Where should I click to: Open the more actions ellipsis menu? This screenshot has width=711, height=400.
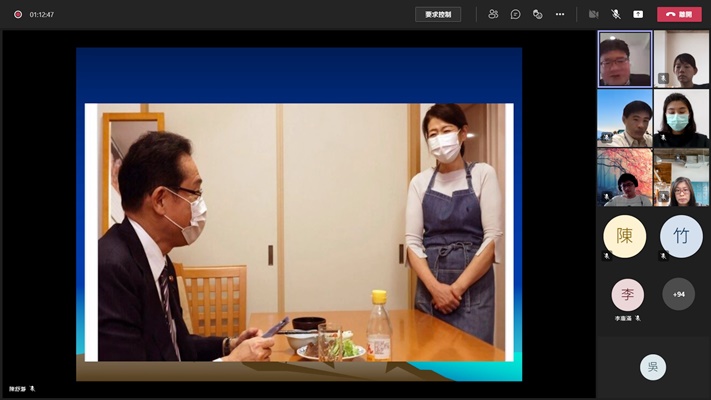[x=560, y=14]
